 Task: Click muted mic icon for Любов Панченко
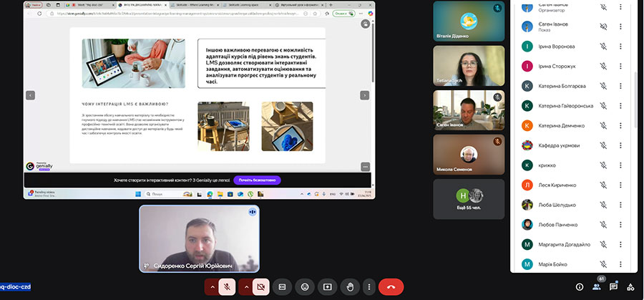coord(603,224)
